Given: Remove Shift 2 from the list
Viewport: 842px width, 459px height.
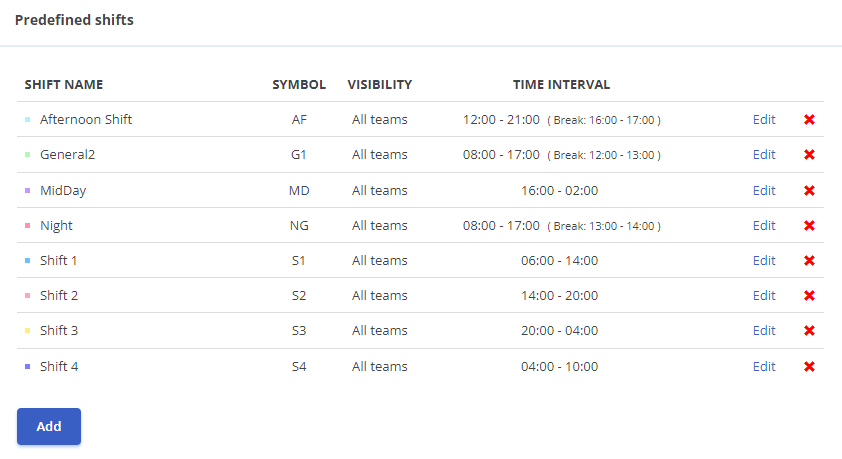Looking at the screenshot, I should point(809,296).
